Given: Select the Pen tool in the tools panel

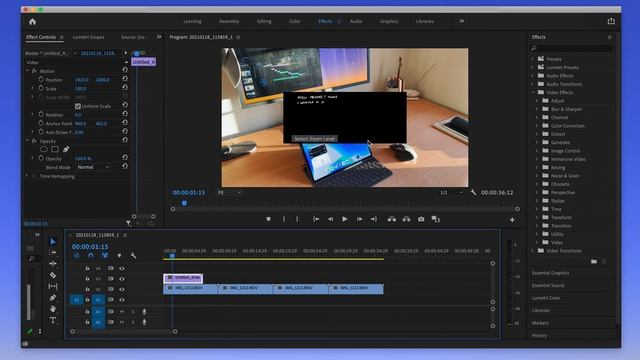Looking at the screenshot, I should tap(53, 298).
